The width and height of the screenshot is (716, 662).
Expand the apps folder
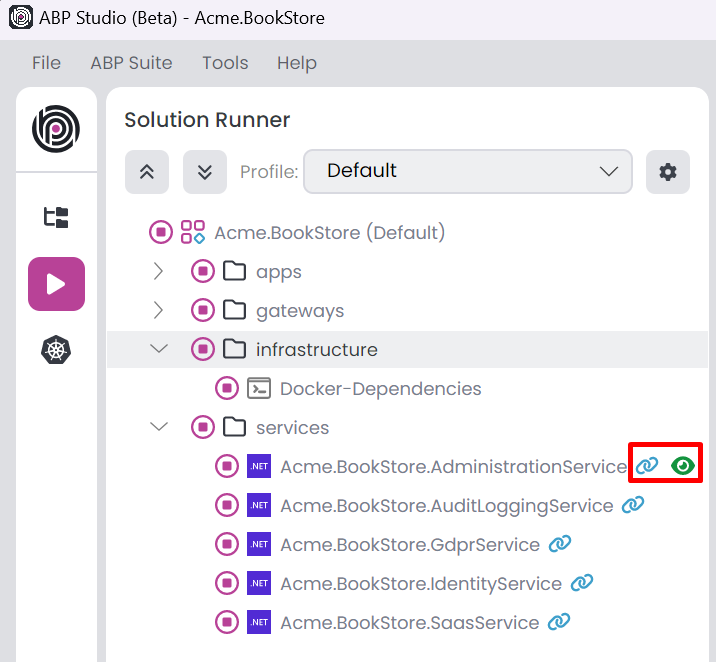coord(158,271)
